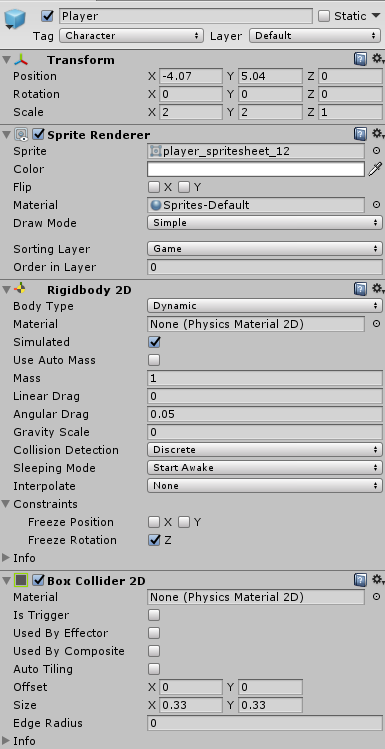Open Rigidbody 2D help icon
Screen dimensions: 385x749
tap(360, 289)
